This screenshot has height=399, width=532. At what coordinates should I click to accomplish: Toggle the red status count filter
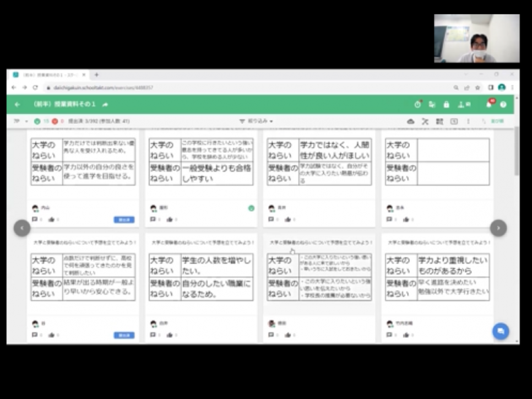pos(55,121)
